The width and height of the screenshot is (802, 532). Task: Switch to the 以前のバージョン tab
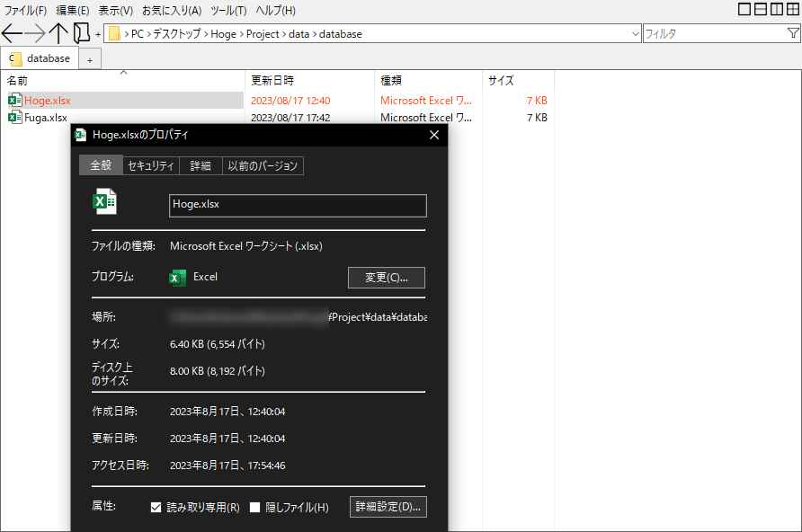pyautogui.click(x=263, y=166)
